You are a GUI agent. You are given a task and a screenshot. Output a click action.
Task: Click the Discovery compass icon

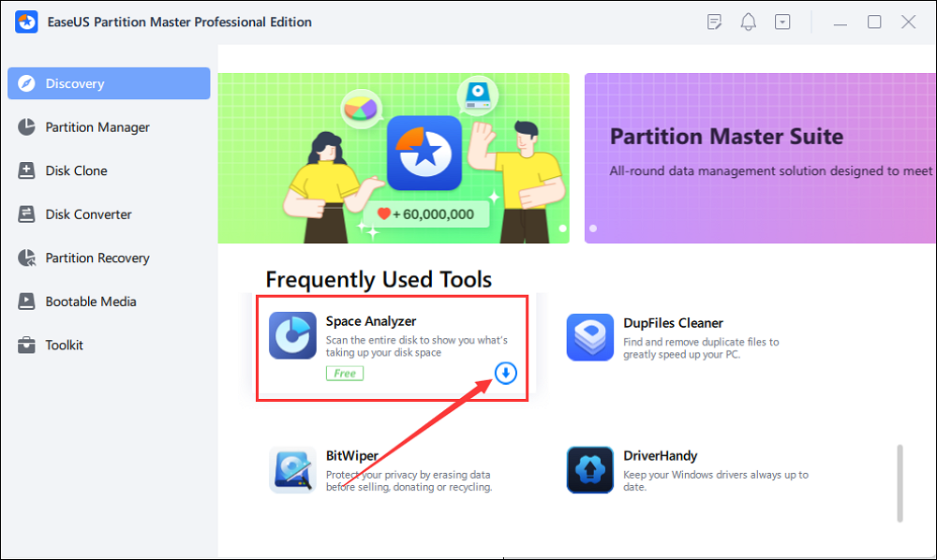26,83
